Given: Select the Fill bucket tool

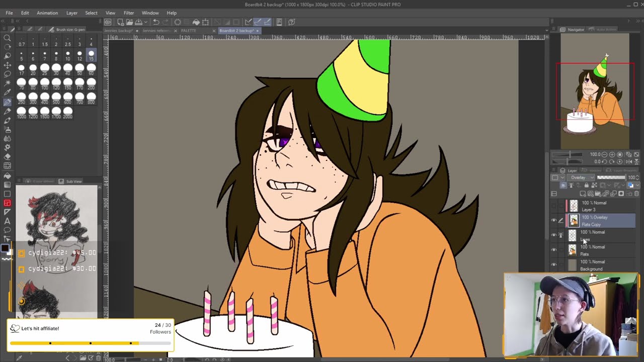Looking at the screenshot, I should coord(7,175).
